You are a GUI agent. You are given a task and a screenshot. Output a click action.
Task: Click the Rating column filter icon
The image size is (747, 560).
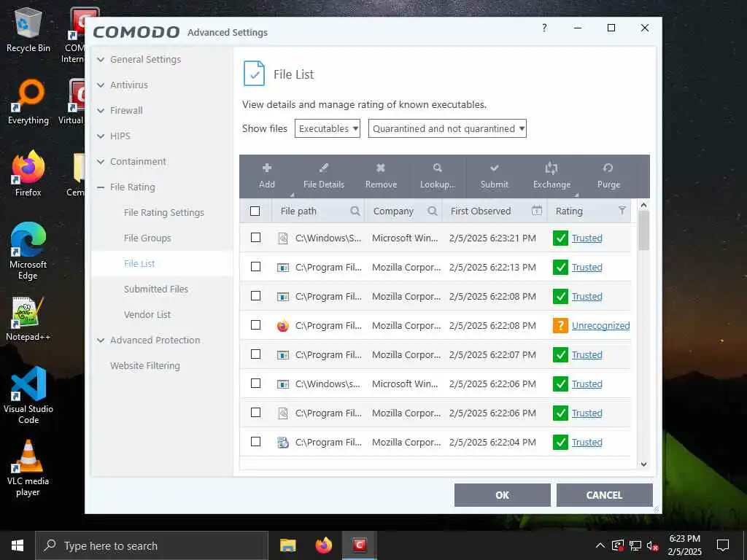point(622,211)
